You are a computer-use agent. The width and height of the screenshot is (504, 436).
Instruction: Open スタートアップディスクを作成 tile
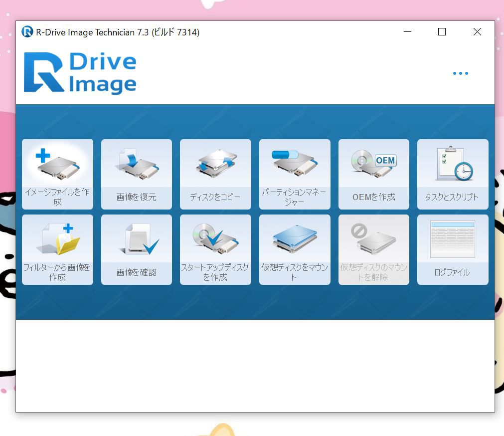click(x=215, y=250)
